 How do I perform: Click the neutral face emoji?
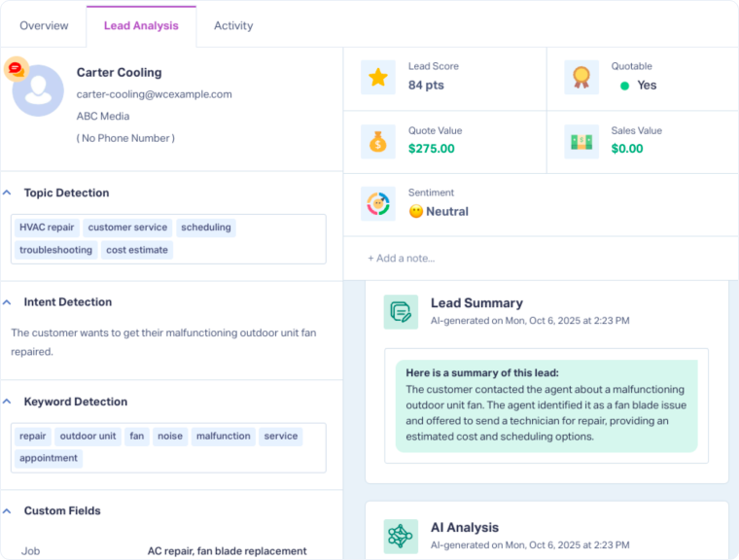click(x=416, y=211)
